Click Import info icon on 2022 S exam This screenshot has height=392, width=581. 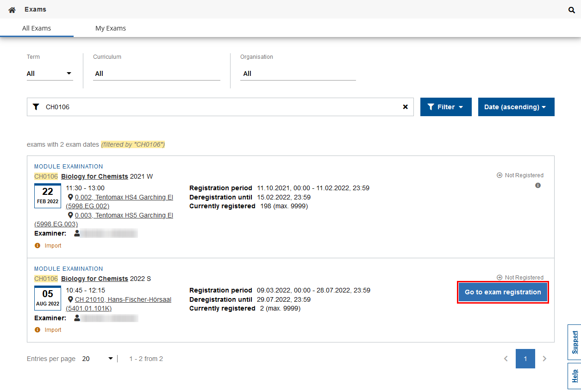[37, 330]
